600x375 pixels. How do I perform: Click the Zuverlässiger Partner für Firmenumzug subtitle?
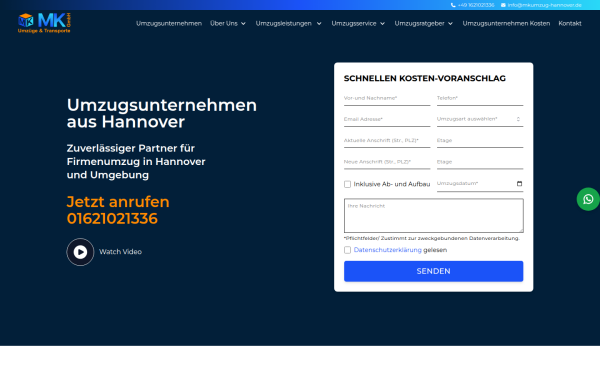(136, 162)
